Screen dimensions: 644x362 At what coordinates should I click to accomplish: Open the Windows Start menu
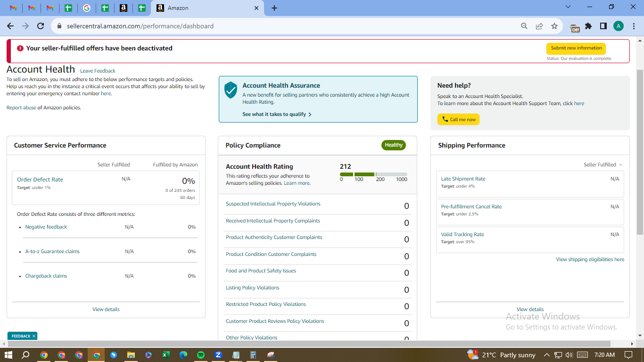(x=8, y=355)
